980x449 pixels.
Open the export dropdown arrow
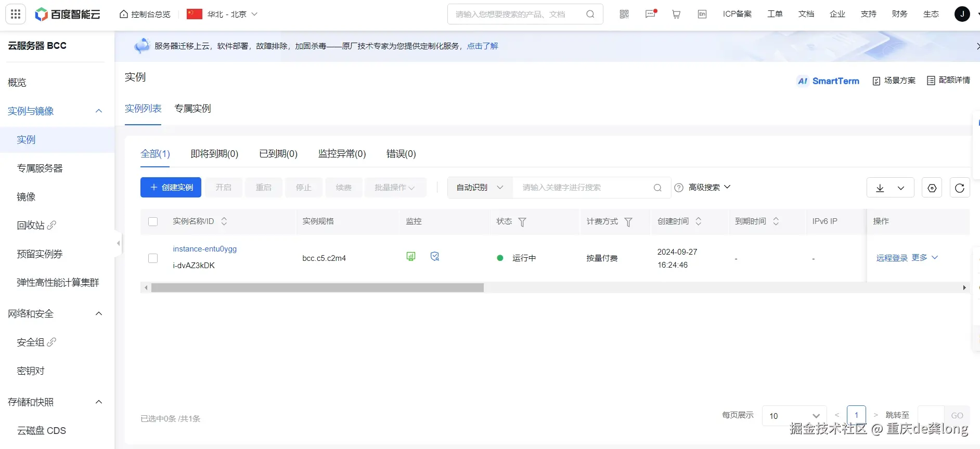901,188
